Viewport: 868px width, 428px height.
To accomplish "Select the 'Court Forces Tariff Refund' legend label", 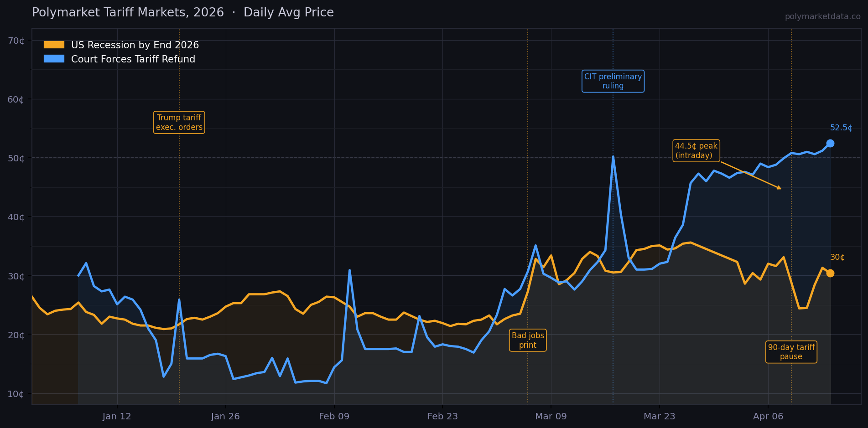I will [x=133, y=59].
